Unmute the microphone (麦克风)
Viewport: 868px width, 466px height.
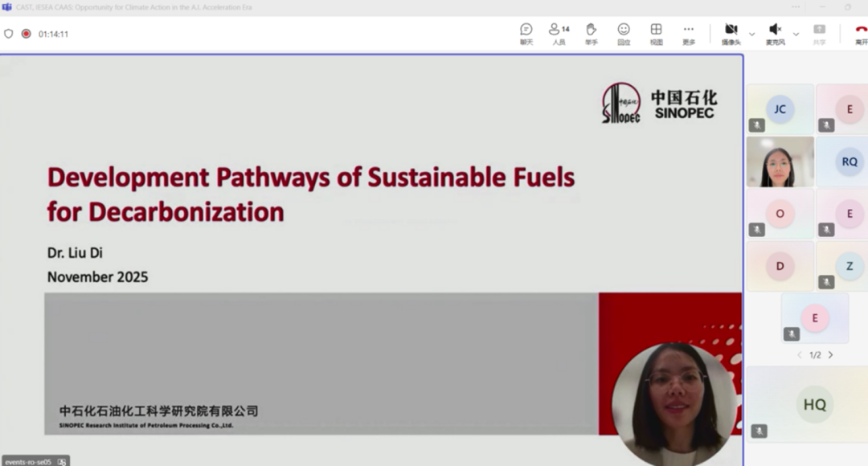tap(775, 33)
